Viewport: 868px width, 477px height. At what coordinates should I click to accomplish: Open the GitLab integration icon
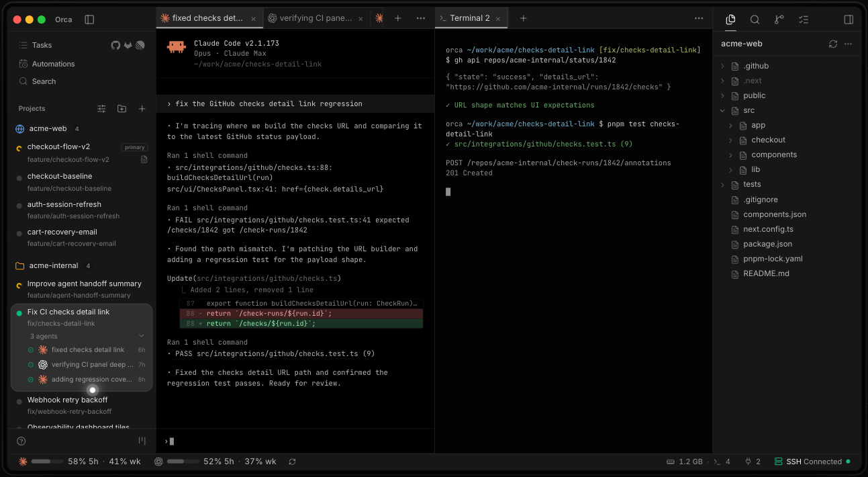point(128,45)
